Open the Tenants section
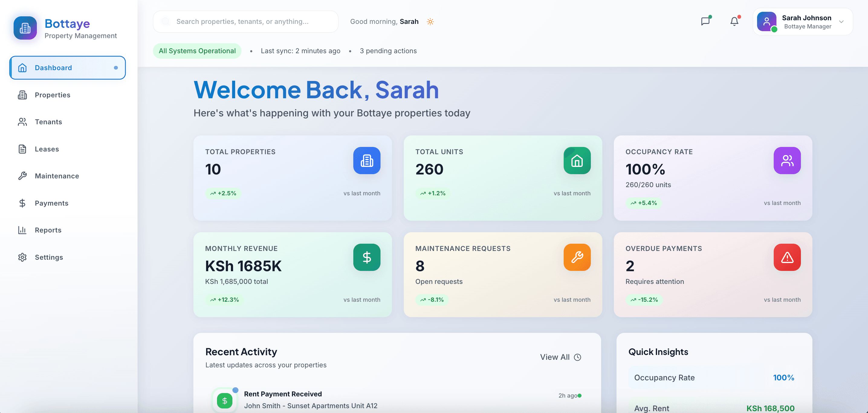 click(x=48, y=122)
